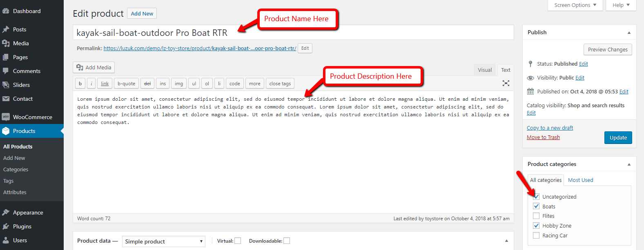
Task: Edit the catalog visibility link
Action: tap(531, 113)
